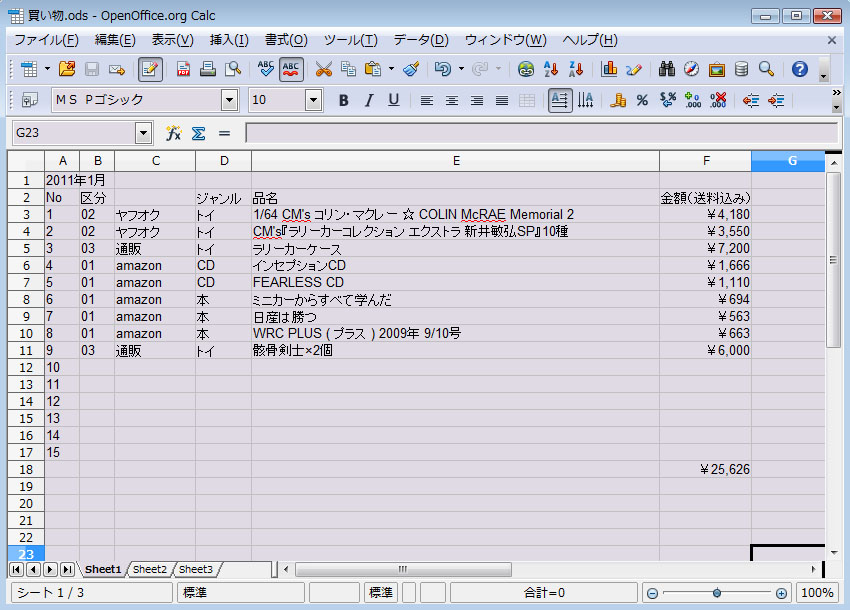
Task: Select the Format Paintbrush icon
Action: (411, 69)
